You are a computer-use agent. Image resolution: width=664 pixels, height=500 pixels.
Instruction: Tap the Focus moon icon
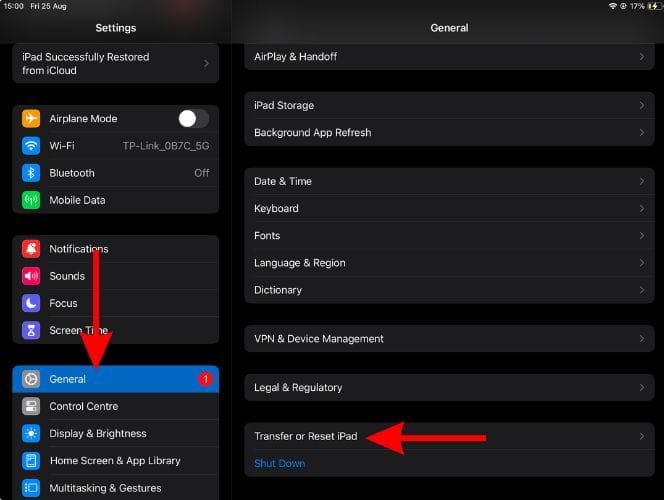point(31,303)
